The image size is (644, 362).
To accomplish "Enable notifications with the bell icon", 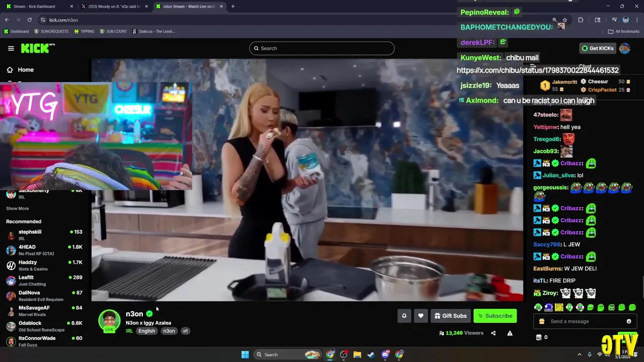I will pos(404,316).
